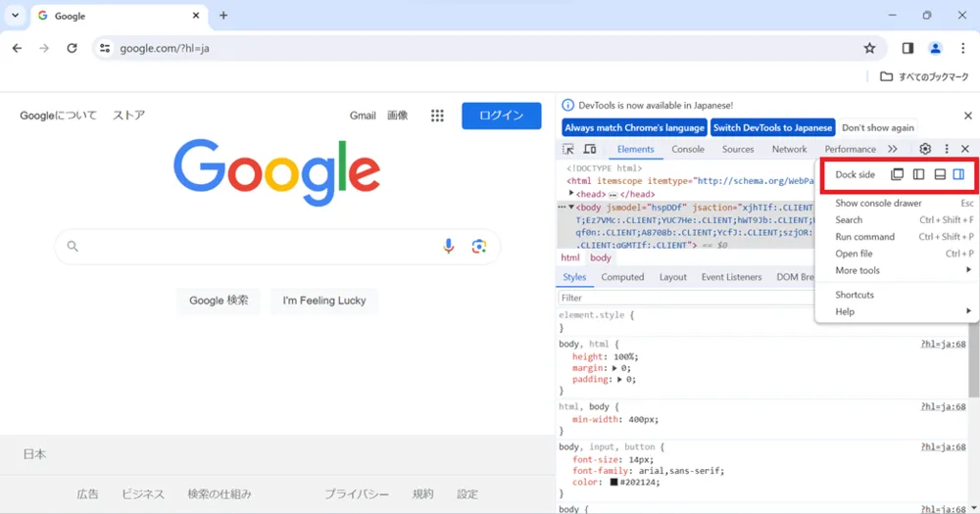980x514 pixels.
Task: Dock DevTools to right side icon
Action: tap(958, 174)
